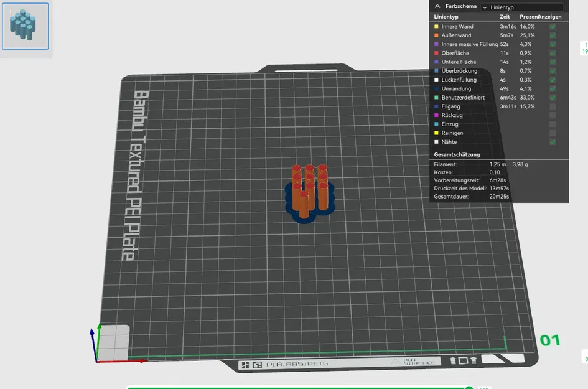Click the Umrandung row label
Screen dimensions: 588x389
click(x=456, y=88)
